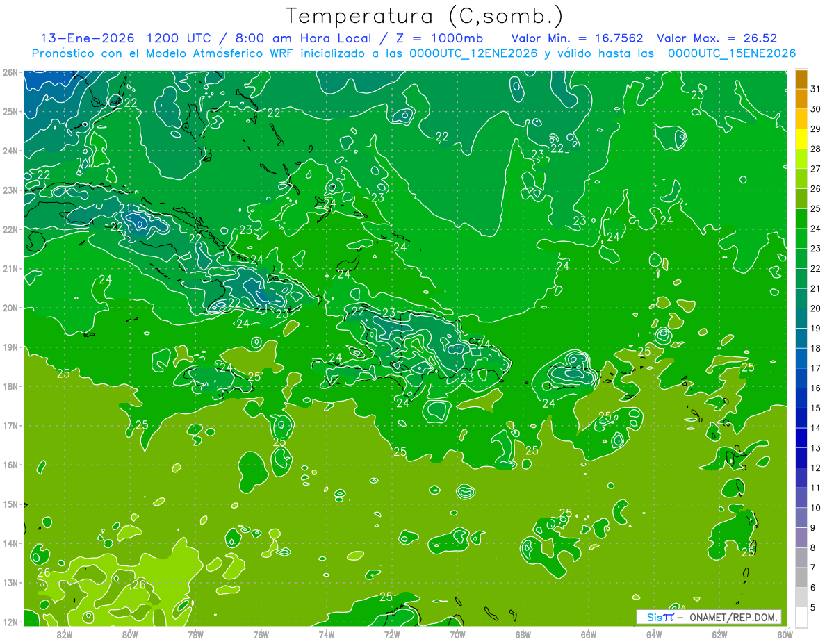The width and height of the screenshot is (834, 644).
Task: Click the "72W" longitude axis label
Action: [391, 634]
